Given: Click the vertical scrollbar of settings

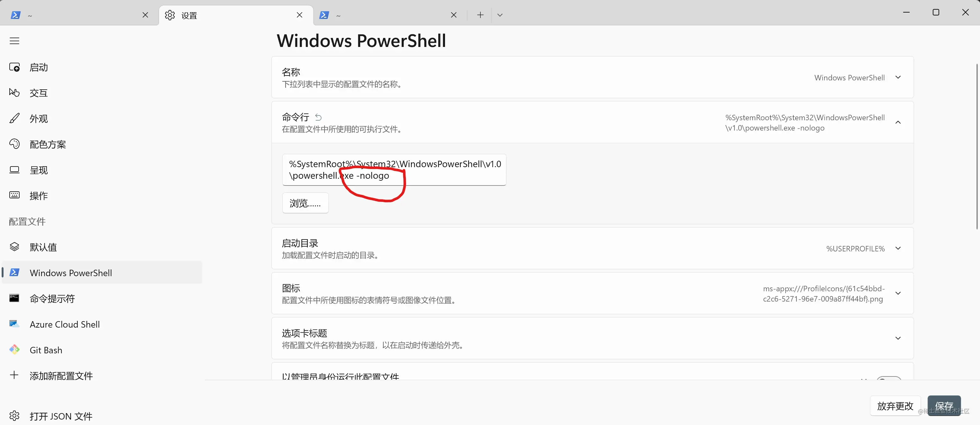Looking at the screenshot, I should tap(977, 147).
